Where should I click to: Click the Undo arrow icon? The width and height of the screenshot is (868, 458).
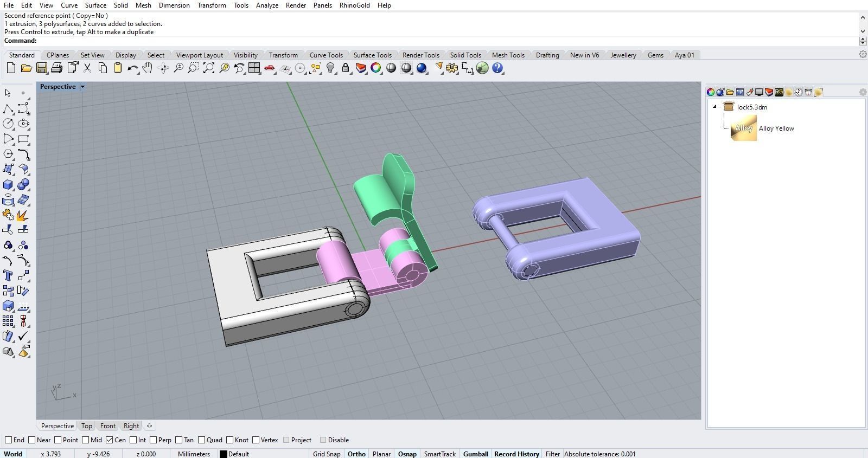[x=132, y=68]
